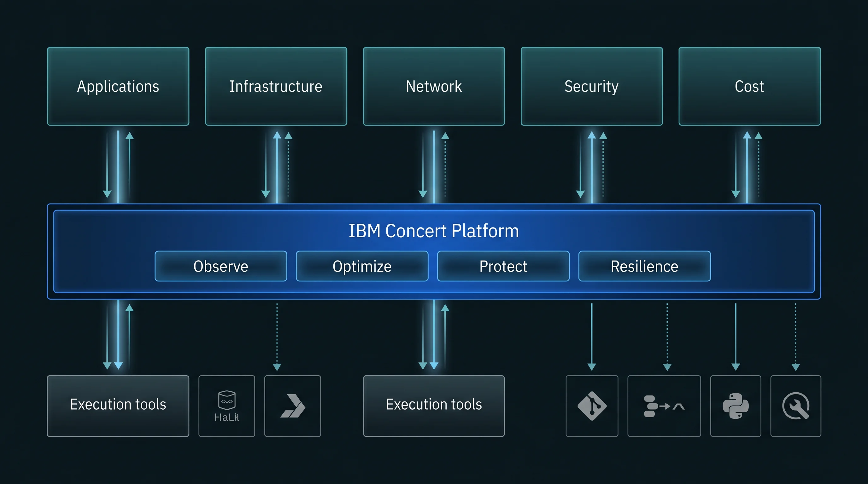Viewport: 868px width, 484px height.
Task: Click the Observe module
Action: point(221,266)
